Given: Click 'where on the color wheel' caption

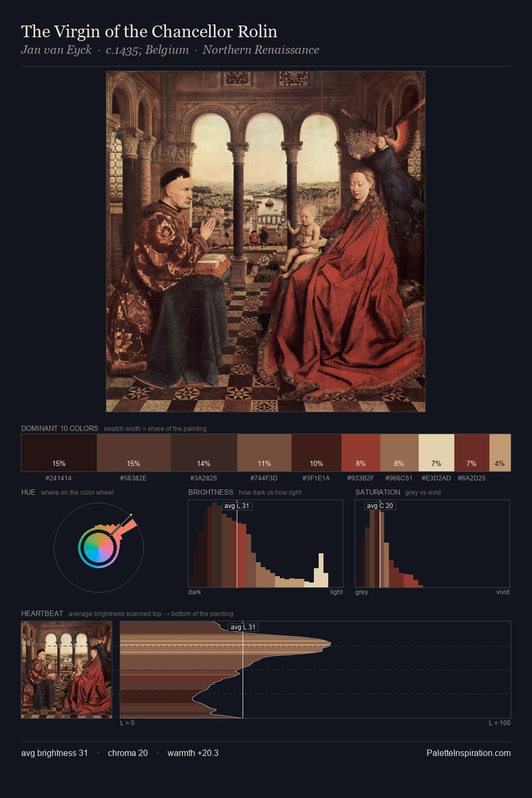Looking at the screenshot, I should coord(77,493).
